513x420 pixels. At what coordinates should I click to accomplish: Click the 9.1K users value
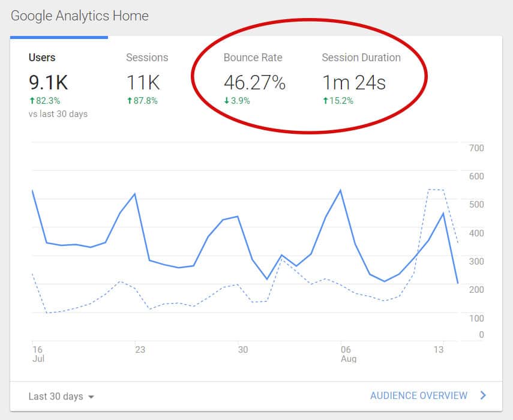48,82
